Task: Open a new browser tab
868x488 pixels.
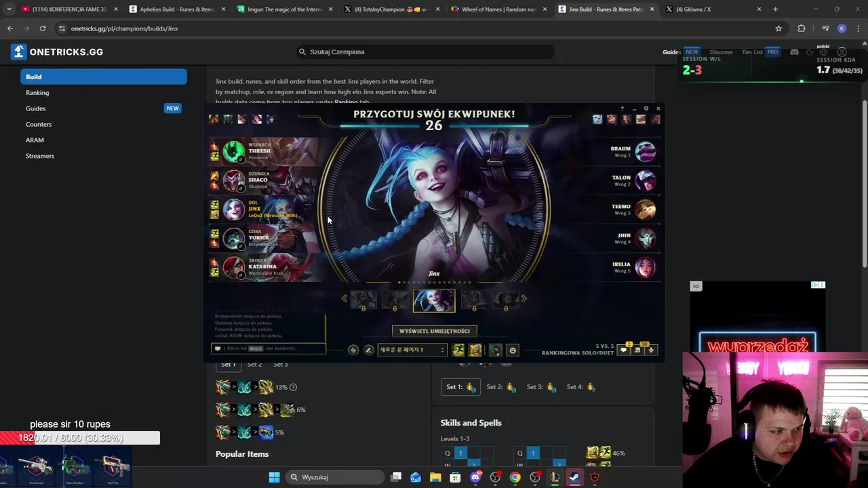Action: 775,9
